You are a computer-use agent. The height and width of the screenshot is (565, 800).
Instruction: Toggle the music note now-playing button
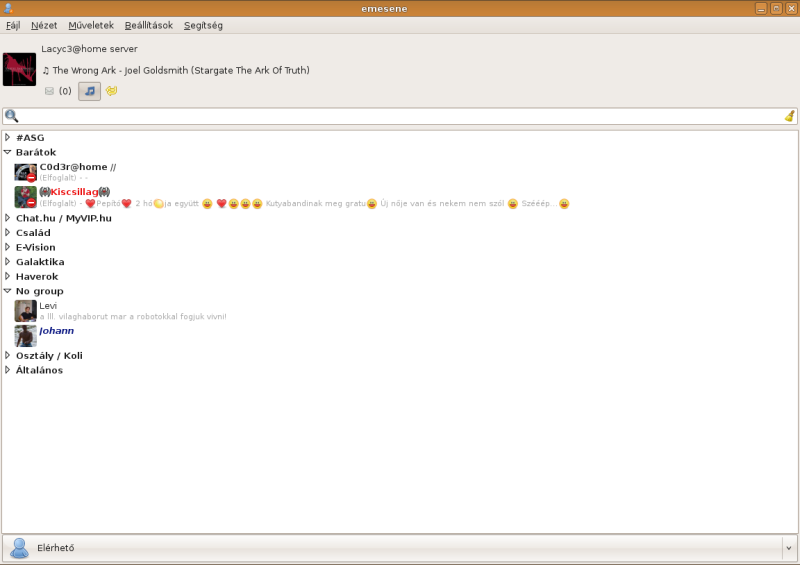pyautogui.click(x=89, y=91)
